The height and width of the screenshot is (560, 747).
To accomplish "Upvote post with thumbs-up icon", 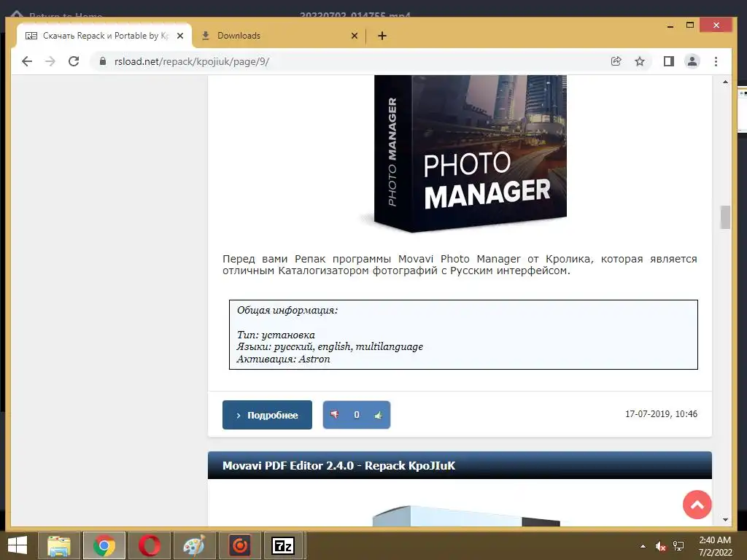I will [x=379, y=415].
